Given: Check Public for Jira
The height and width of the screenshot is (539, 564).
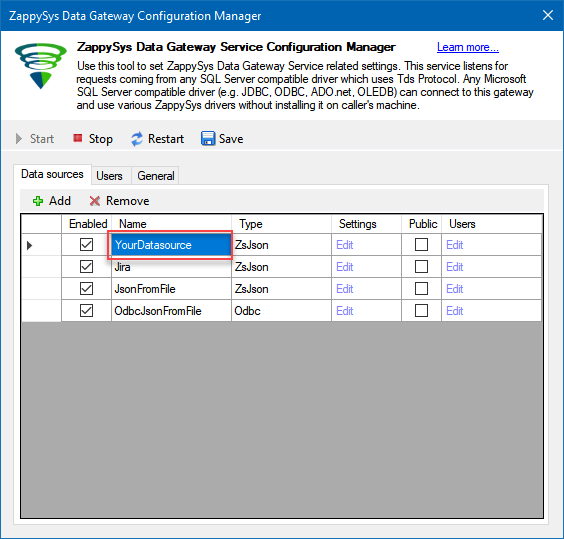Looking at the screenshot, I should (421, 267).
